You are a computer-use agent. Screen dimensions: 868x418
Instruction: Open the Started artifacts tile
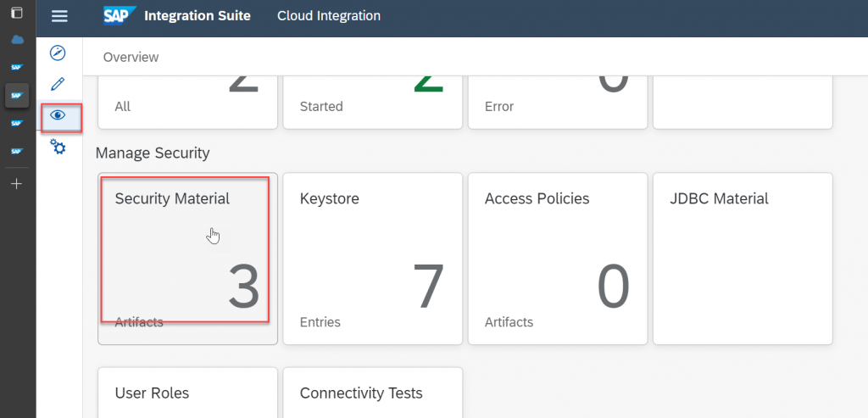[373, 103]
